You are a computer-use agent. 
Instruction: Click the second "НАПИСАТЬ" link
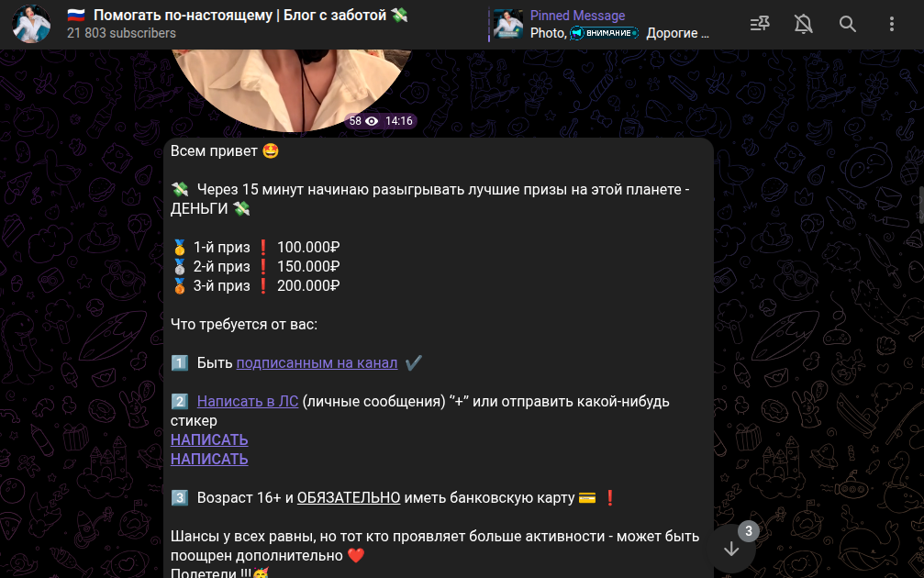[209, 459]
